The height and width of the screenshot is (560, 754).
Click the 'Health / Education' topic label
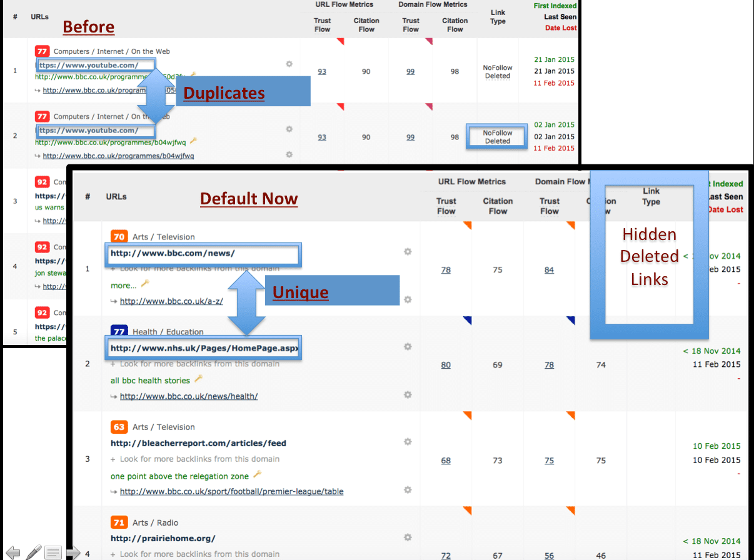[168, 332]
